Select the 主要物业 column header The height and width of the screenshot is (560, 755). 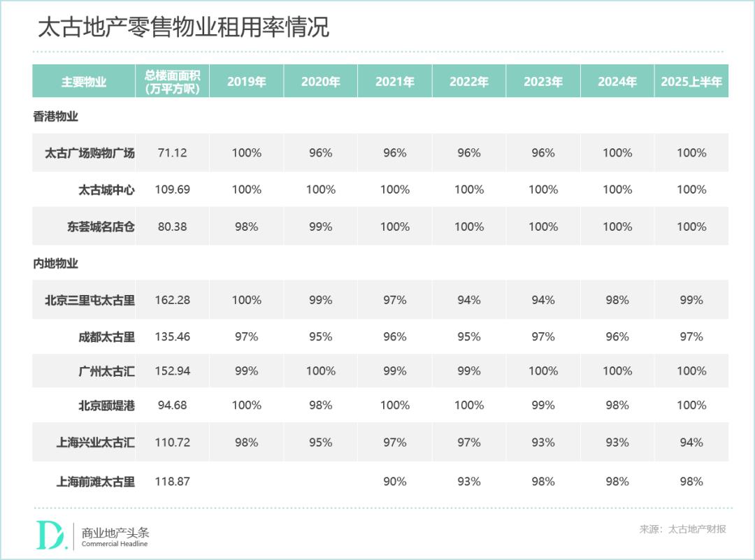pos(84,81)
